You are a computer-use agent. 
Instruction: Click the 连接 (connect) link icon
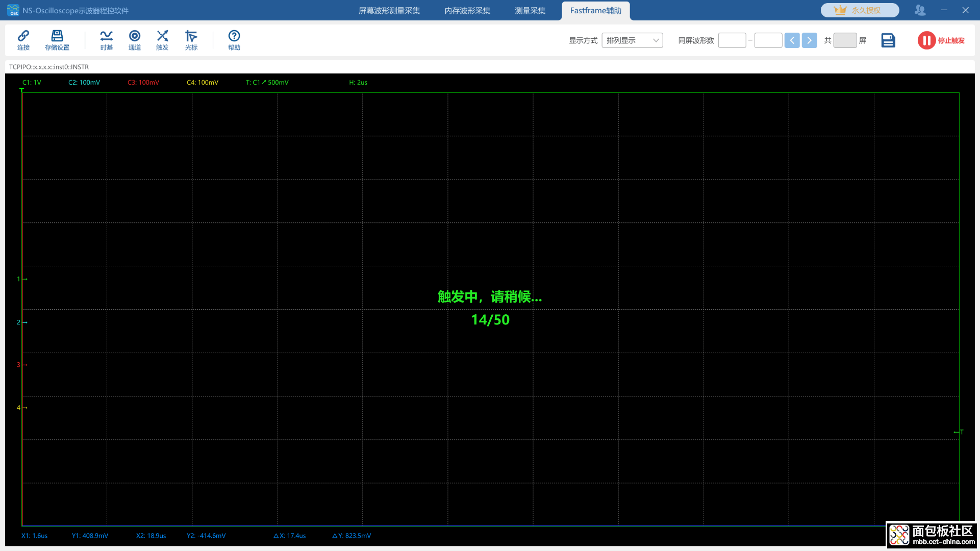[23, 40]
